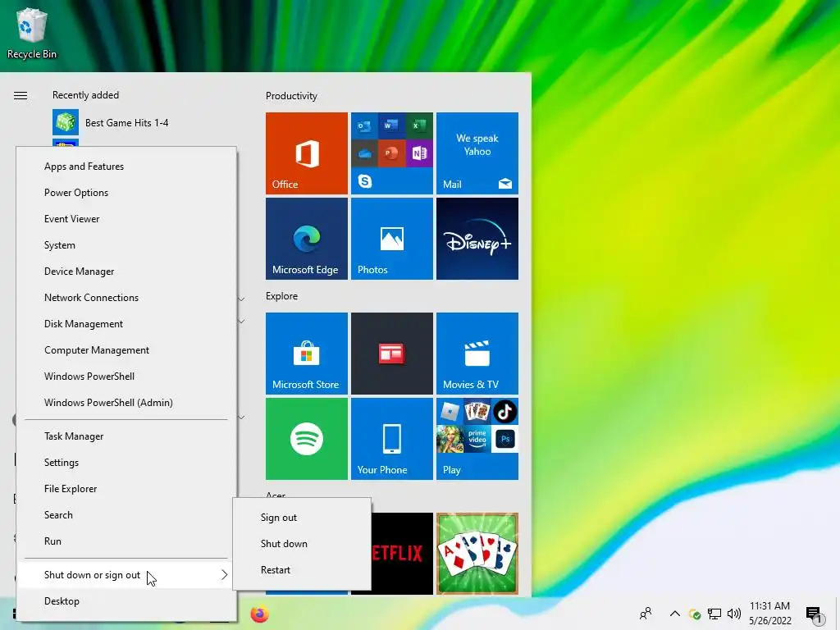Show hidden tray icons chevron
Image resolution: width=840 pixels, height=630 pixels.
point(675,614)
